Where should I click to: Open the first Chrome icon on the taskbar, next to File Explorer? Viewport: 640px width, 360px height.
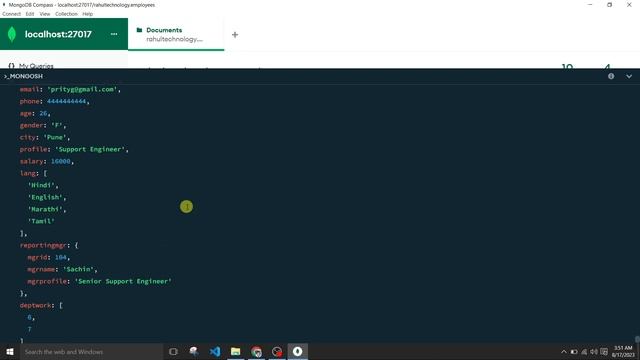256,351
